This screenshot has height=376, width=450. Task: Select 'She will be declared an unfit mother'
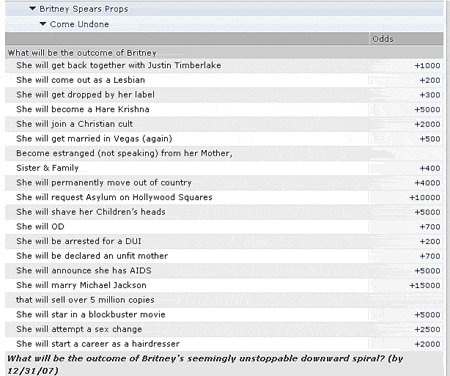[92, 256]
